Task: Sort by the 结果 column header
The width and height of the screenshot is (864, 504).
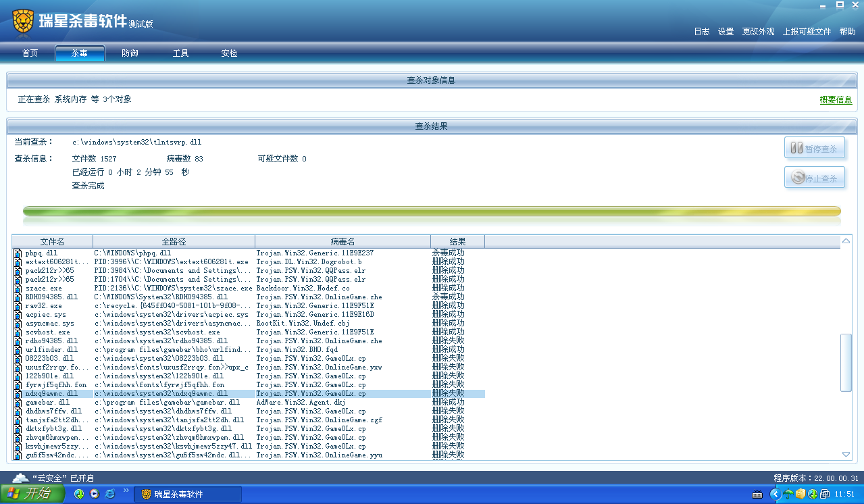Action: (457, 241)
